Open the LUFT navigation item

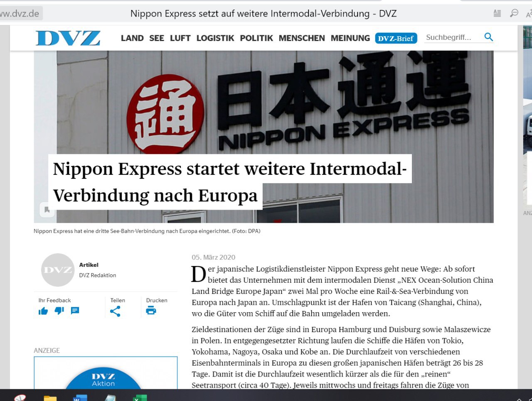180,38
